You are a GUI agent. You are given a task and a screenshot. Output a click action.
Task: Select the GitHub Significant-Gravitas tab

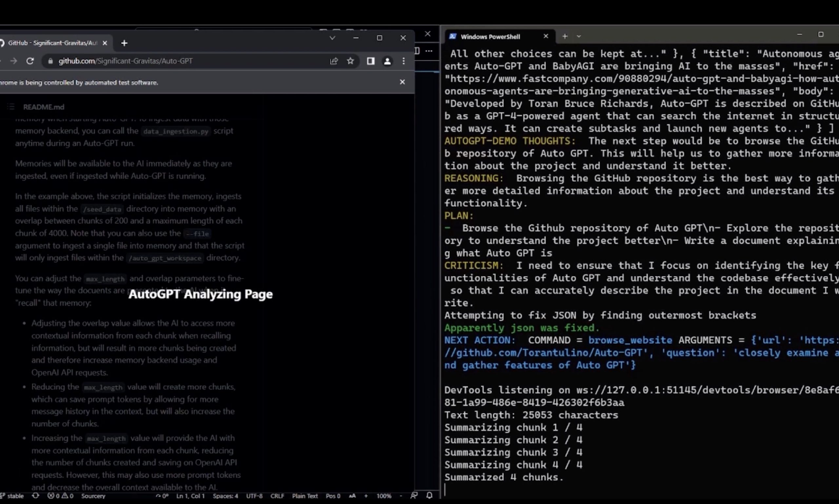[53, 43]
